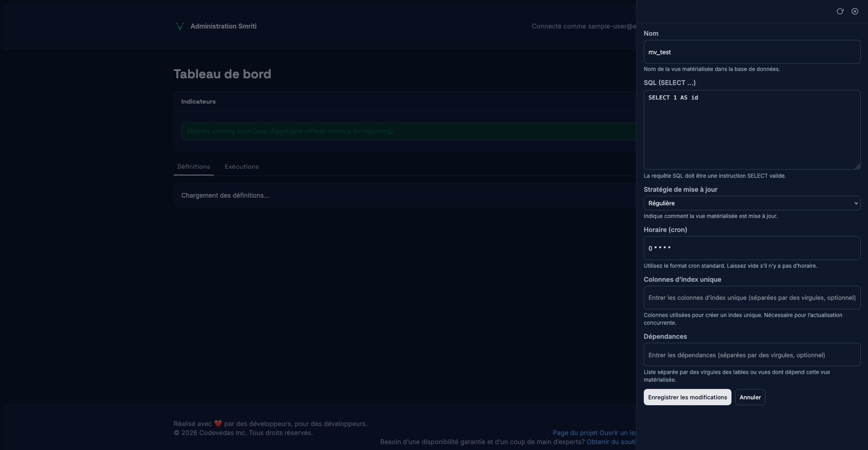This screenshot has width=868, height=450.
Task: Click the Ouvrir un issue link
Action: click(618, 433)
